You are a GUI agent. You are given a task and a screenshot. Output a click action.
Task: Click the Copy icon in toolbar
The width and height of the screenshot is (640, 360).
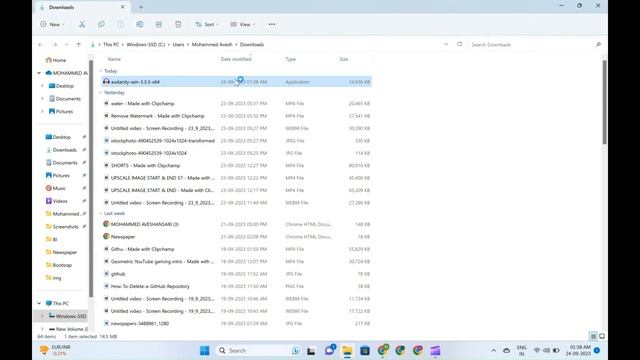click(x=101, y=24)
